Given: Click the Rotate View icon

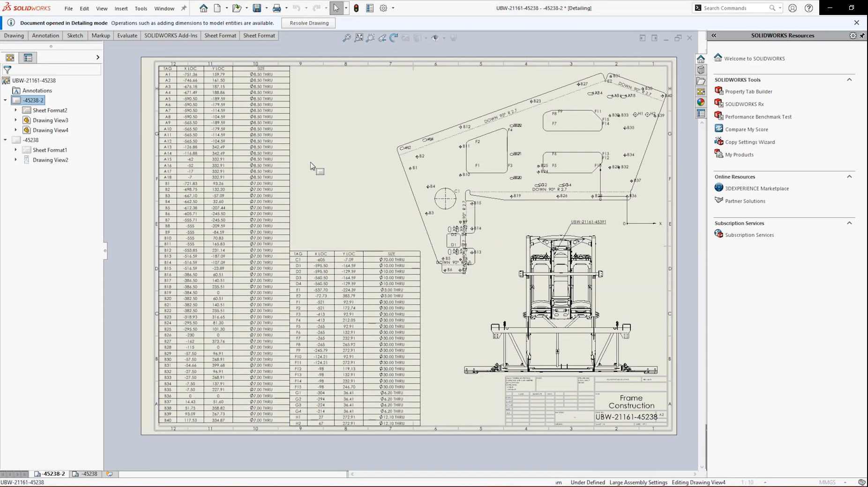Looking at the screenshot, I should [394, 38].
